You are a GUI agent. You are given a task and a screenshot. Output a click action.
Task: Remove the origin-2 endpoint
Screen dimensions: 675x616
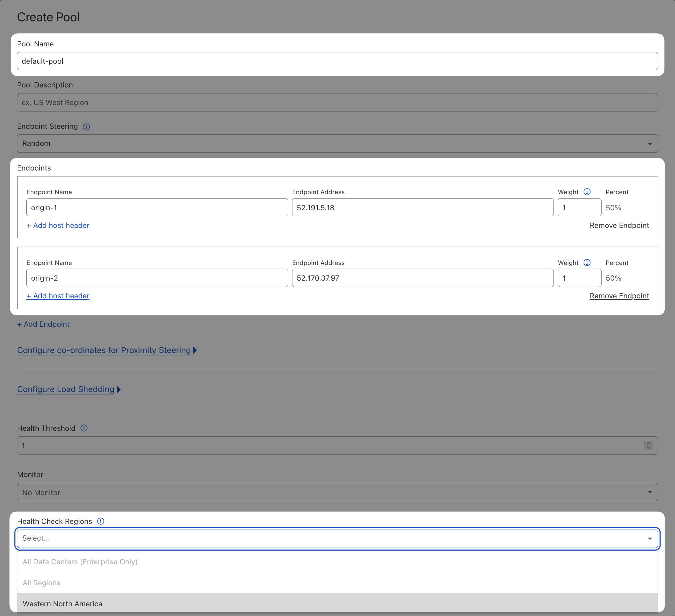pyautogui.click(x=619, y=296)
